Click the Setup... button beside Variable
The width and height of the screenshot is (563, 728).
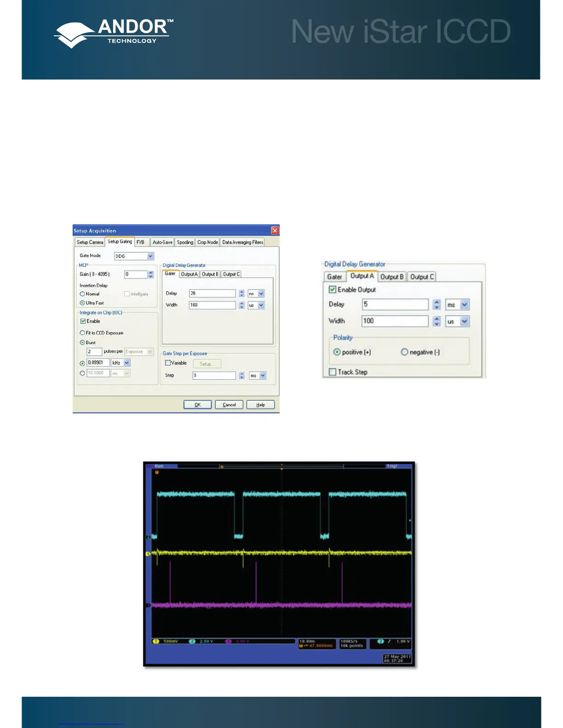click(207, 364)
